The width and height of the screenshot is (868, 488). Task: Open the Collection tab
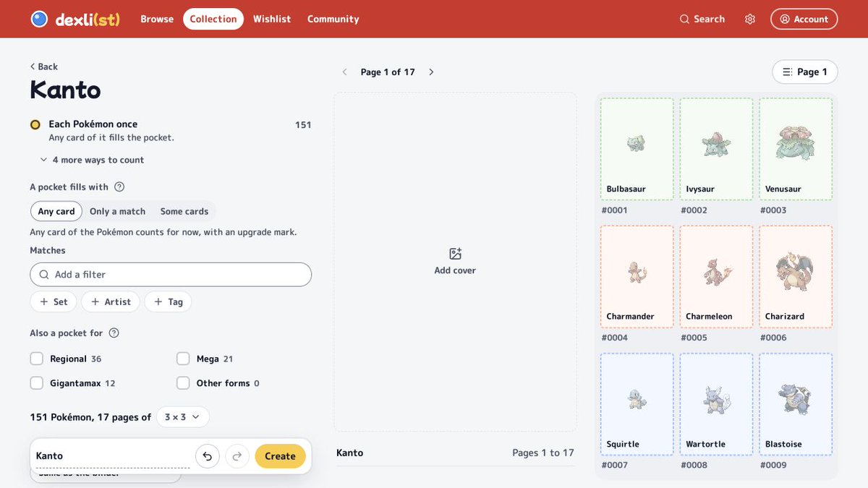coord(213,19)
